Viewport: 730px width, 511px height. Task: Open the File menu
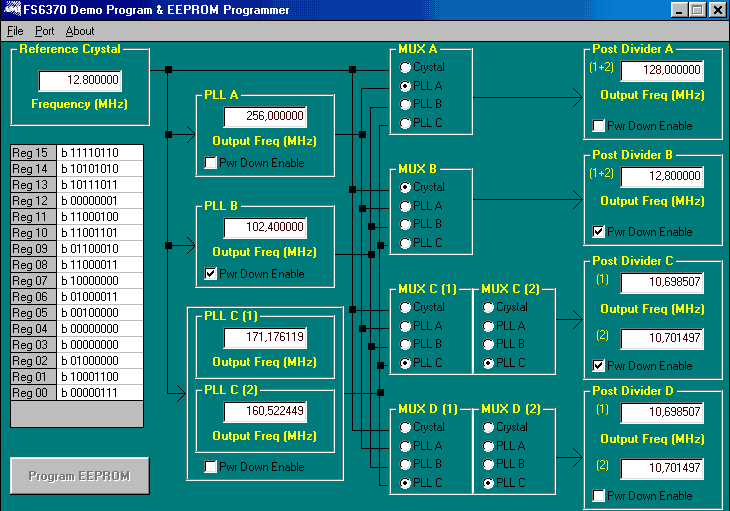(x=14, y=31)
